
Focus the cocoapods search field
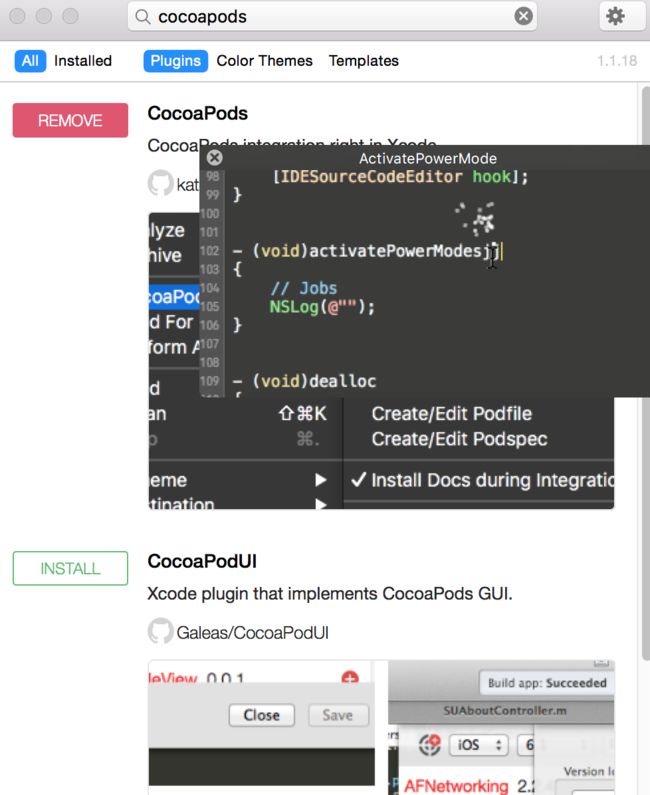(x=332, y=17)
